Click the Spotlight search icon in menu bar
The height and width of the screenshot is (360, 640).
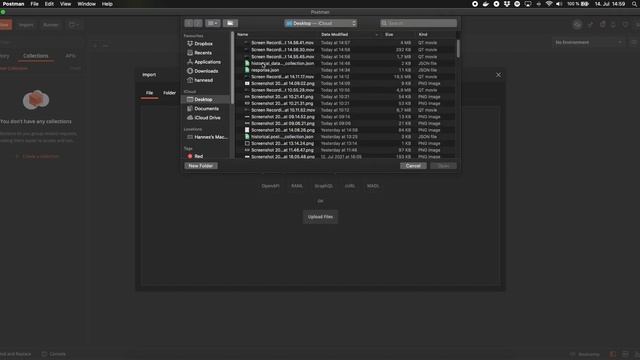[x=635, y=4]
